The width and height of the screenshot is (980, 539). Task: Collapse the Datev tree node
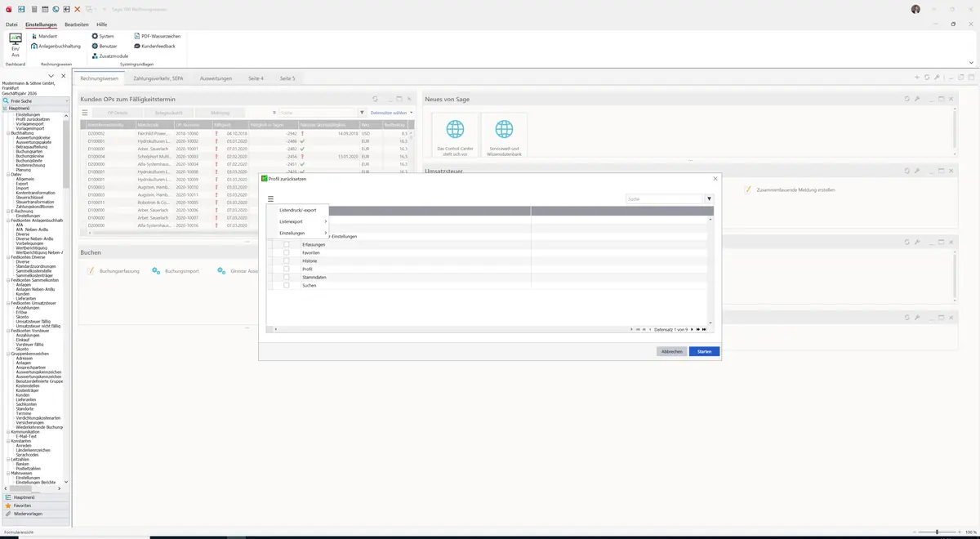pos(8,174)
